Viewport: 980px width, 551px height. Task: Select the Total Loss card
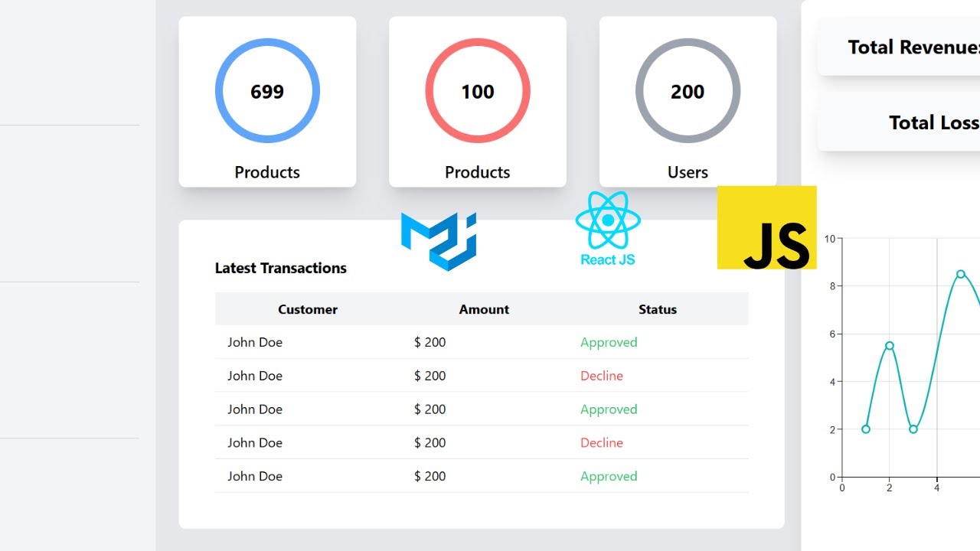[x=899, y=122]
